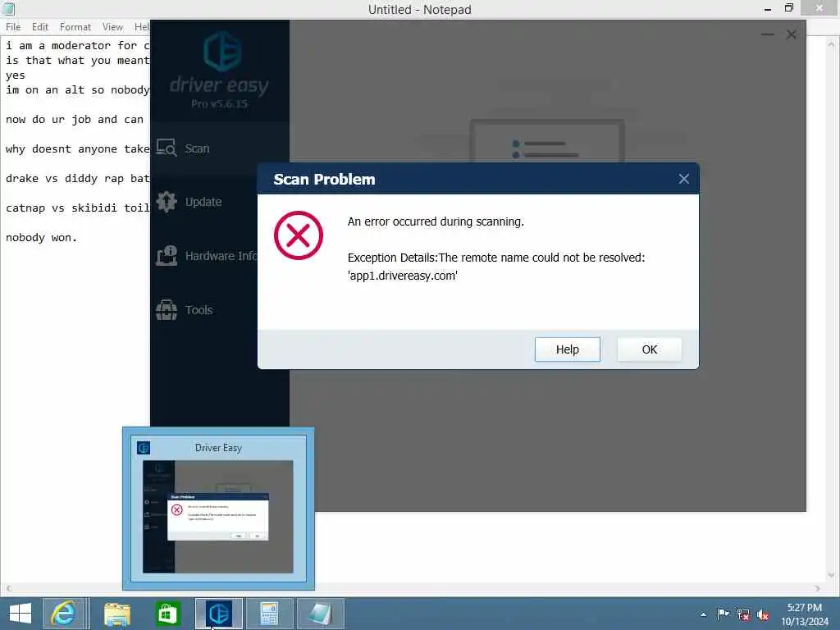Open the Scan section in Driver Easy sidebar

182,148
